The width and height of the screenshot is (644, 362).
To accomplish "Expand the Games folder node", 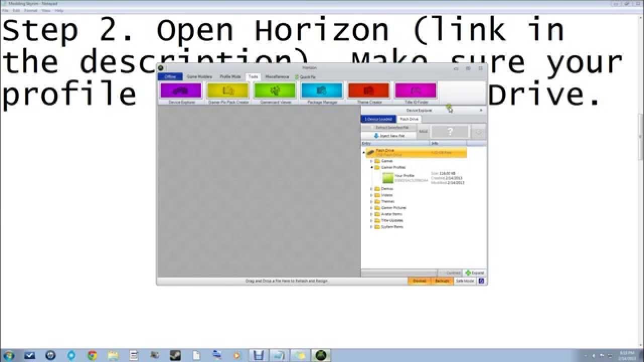I will pyautogui.click(x=371, y=161).
